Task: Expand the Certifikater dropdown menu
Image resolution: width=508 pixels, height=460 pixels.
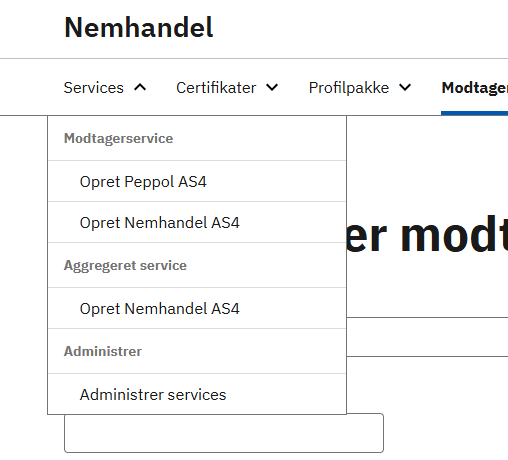Action: (x=227, y=88)
